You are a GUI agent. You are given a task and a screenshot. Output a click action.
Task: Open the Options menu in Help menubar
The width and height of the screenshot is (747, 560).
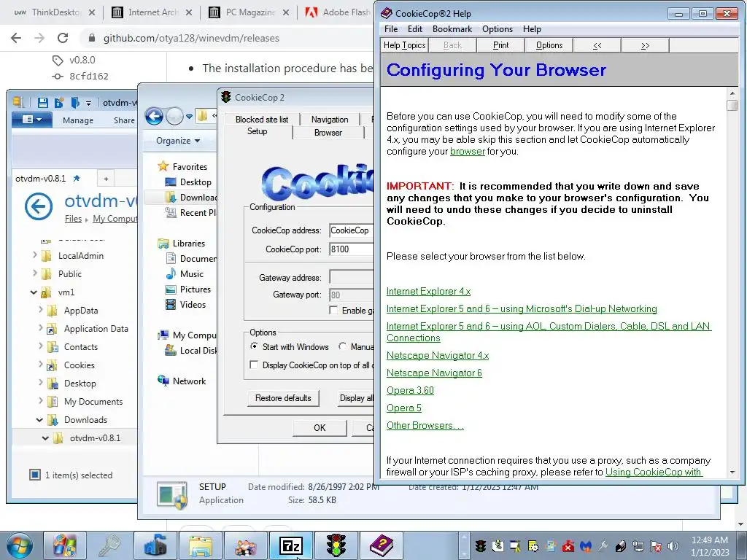click(x=498, y=29)
